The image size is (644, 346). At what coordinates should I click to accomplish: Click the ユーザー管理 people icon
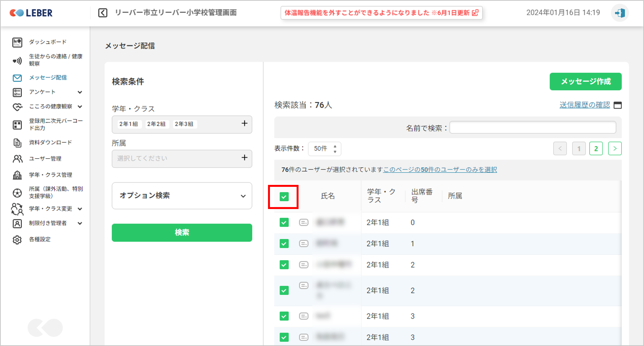[17, 159]
